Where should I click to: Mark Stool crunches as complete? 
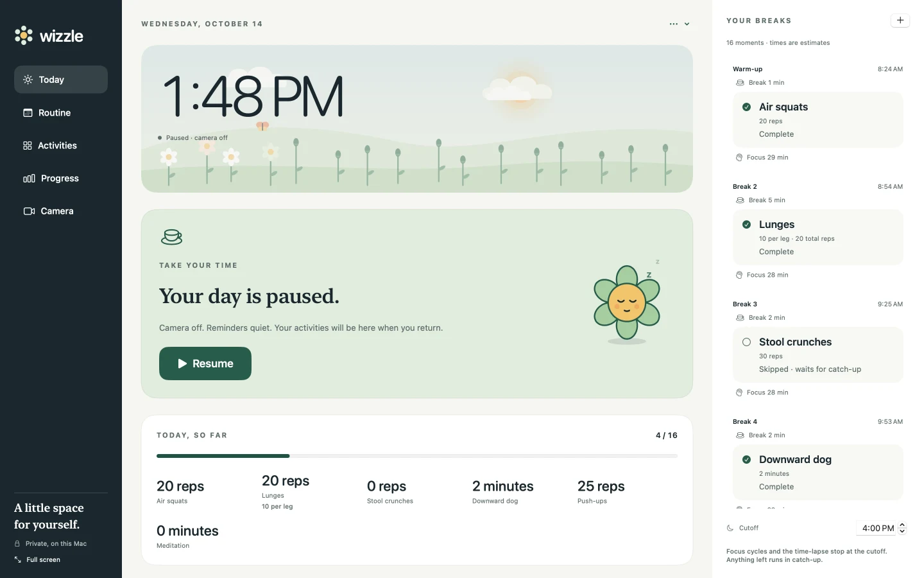pyautogui.click(x=746, y=342)
